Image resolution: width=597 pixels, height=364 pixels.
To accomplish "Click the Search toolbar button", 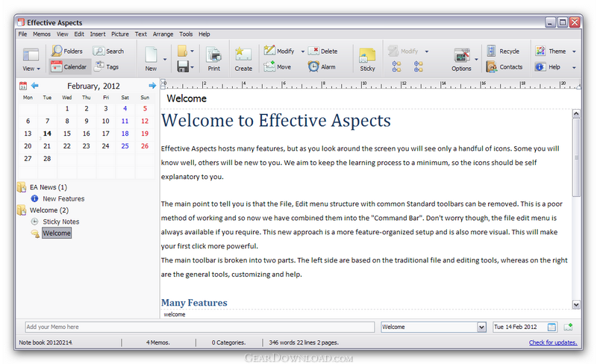I will [108, 51].
